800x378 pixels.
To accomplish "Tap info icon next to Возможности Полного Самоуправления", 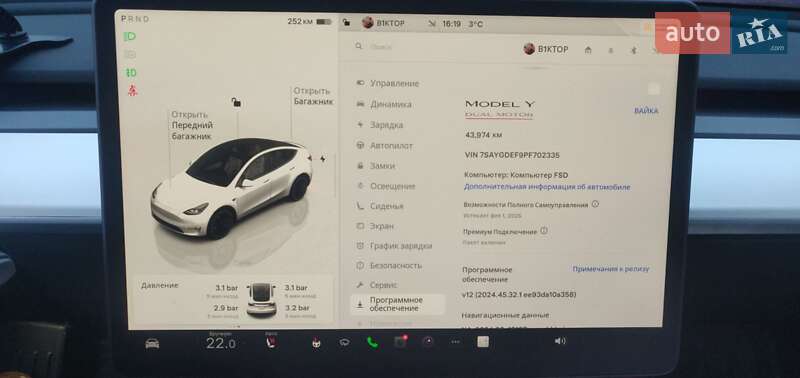I will (x=595, y=204).
